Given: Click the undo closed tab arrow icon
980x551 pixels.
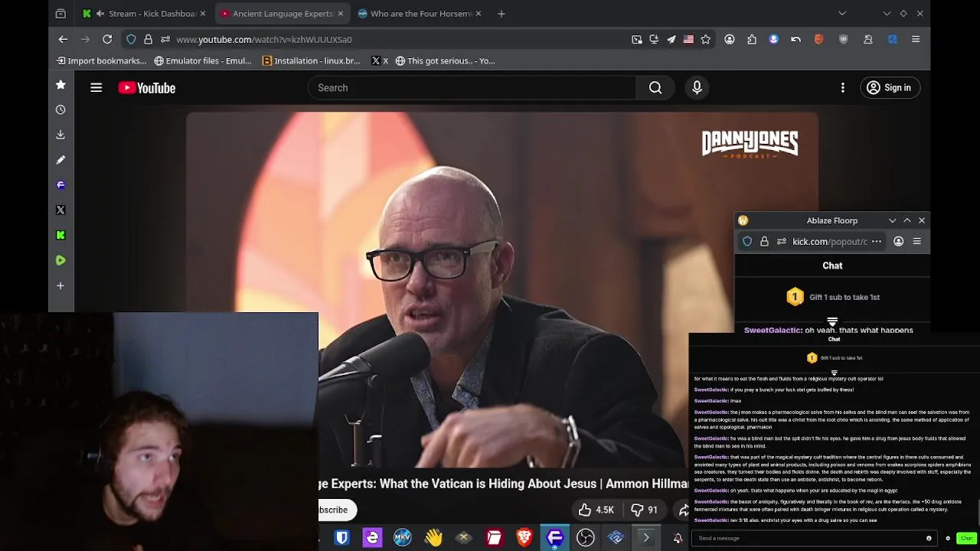Looking at the screenshot, I should point(795,39).
